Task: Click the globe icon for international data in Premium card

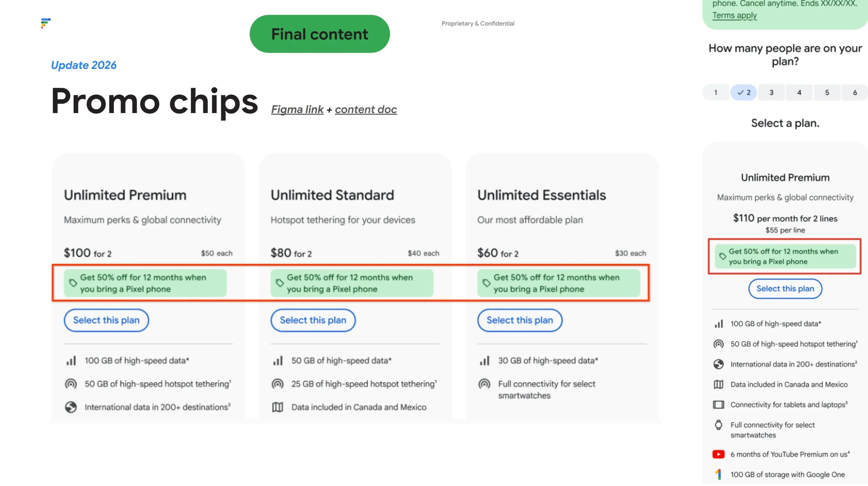Action: pos(71,407)
